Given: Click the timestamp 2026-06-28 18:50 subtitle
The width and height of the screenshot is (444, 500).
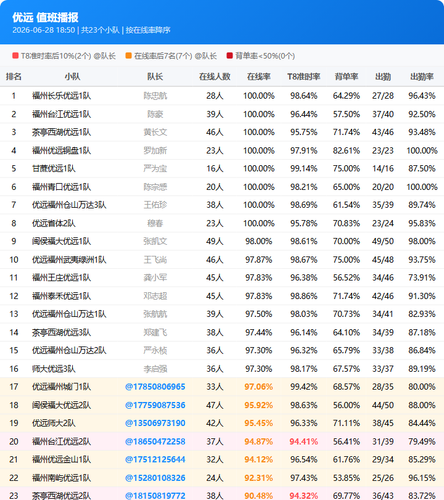Looking at the screenshot, I should [44, 30].
